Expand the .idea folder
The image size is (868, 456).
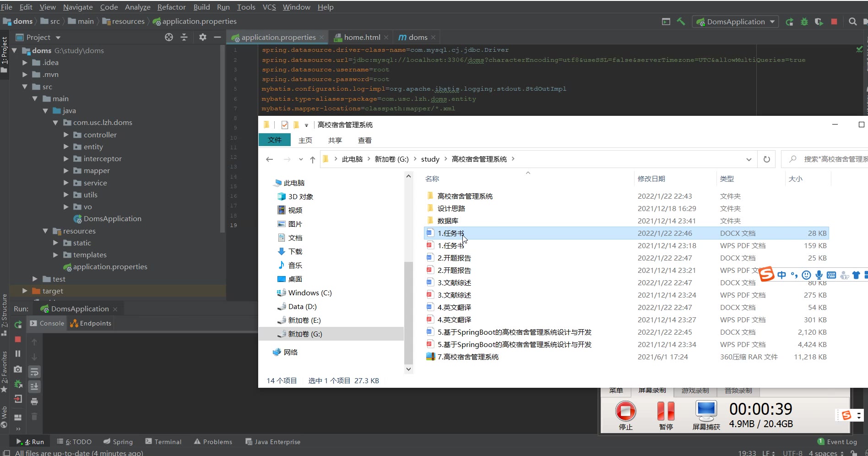(25, 63)
